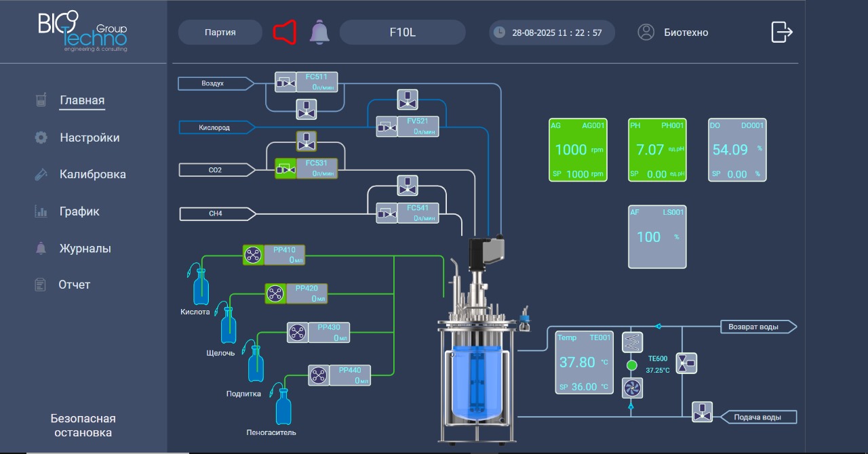Open the График page
Viewport: 868px width, 454px height.
pyautogui.click(x=79, y=211)
